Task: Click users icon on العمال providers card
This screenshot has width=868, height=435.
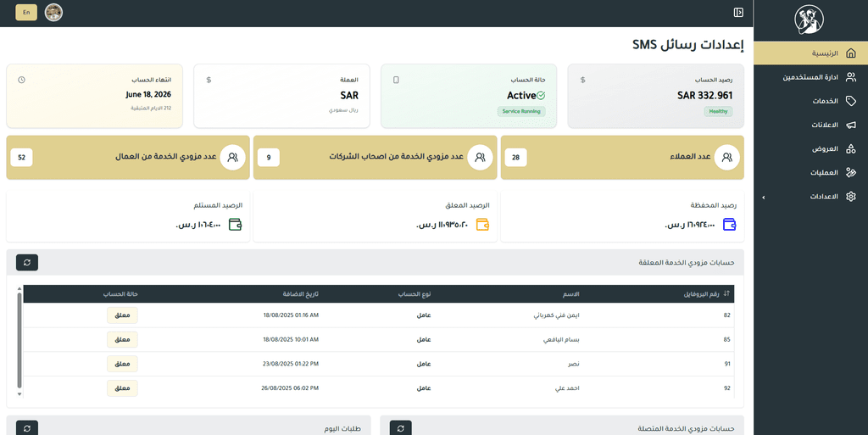Action: click(x=232, y=158)
